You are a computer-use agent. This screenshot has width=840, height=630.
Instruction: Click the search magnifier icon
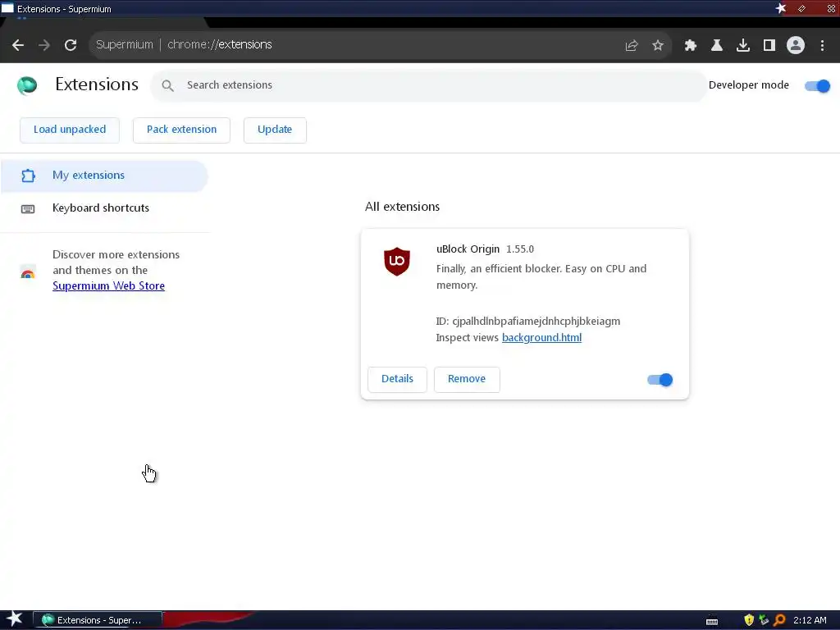point(167,85)
